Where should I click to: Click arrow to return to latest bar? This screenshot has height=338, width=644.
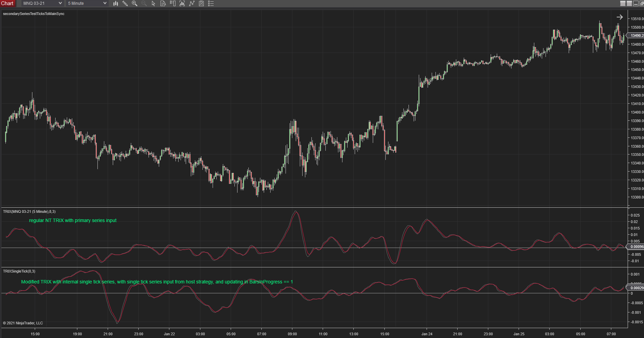(x=620, y=17)
